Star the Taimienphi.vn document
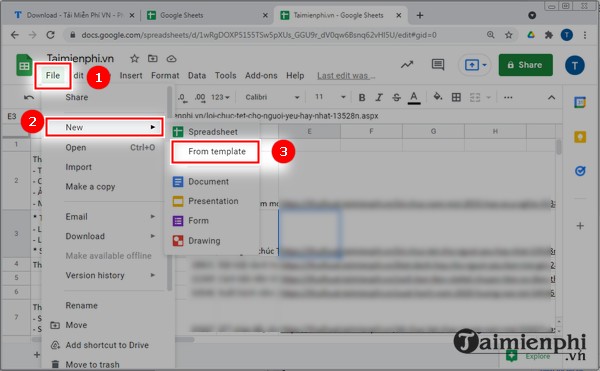Viewport: 600px width, 371px height. [x=134, y=59]
